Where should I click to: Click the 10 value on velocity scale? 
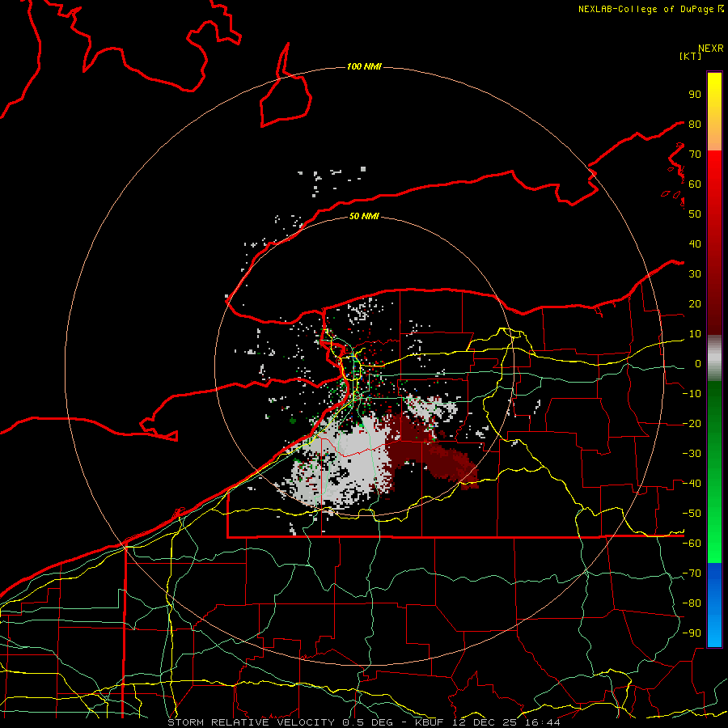pos(695,334)
